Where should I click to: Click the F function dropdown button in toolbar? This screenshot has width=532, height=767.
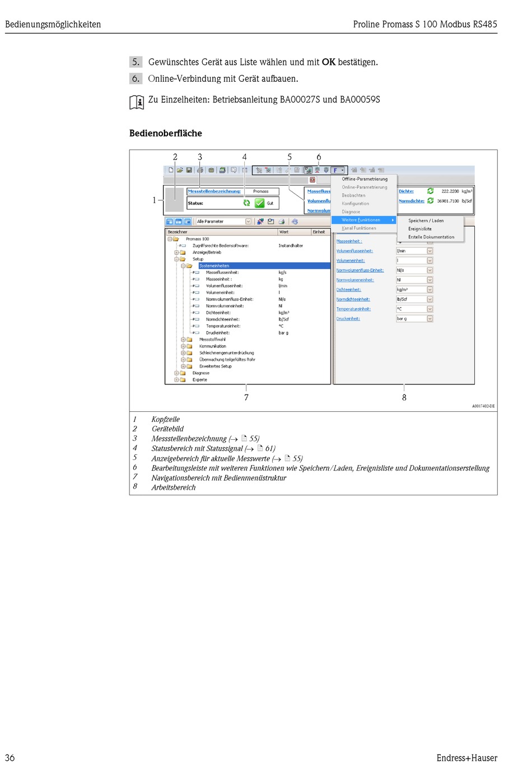pyautogui.click(x=338, y=170)
